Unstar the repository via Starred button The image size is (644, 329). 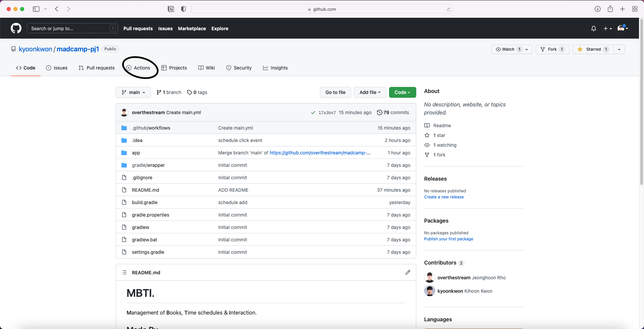click(x=593, y=49)
